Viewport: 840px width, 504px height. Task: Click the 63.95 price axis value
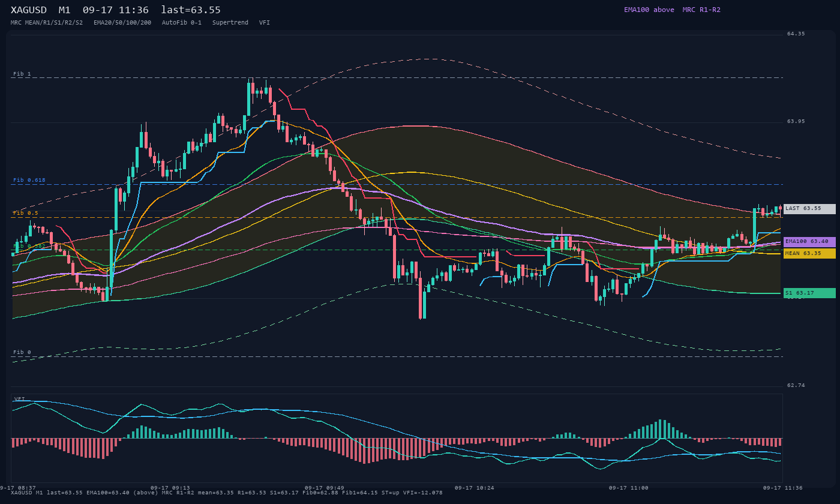pos(796,121)
